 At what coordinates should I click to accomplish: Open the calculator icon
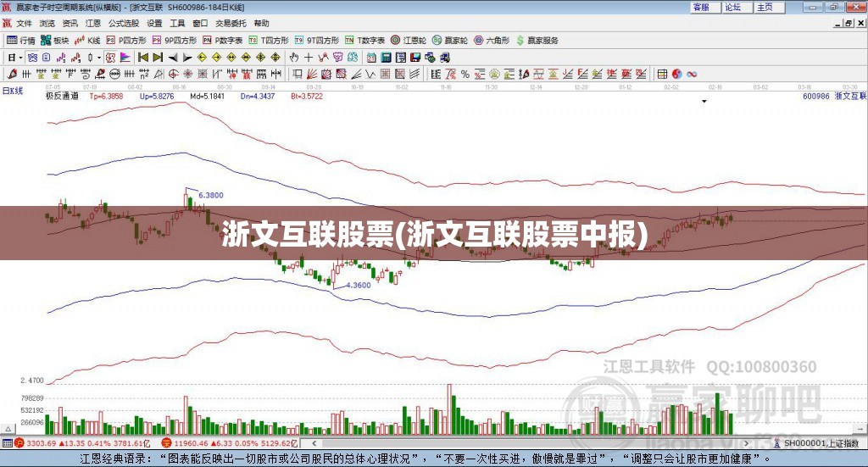point(386,58)
